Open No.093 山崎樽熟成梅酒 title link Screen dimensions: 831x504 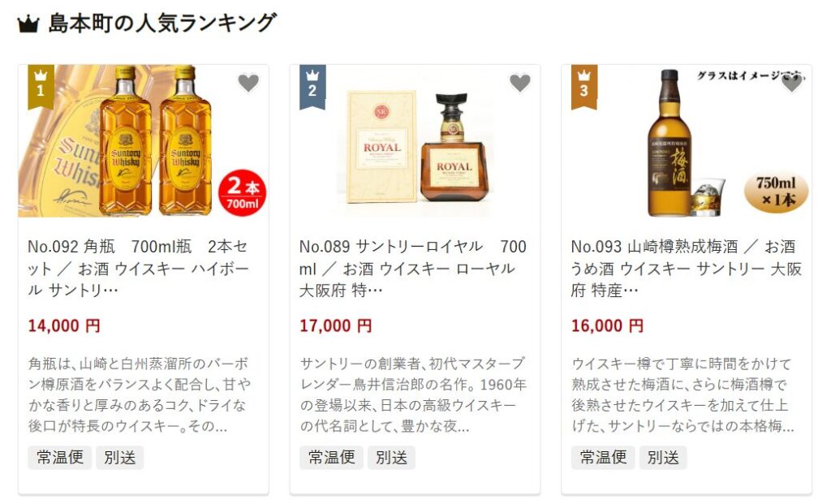(686, 268)
